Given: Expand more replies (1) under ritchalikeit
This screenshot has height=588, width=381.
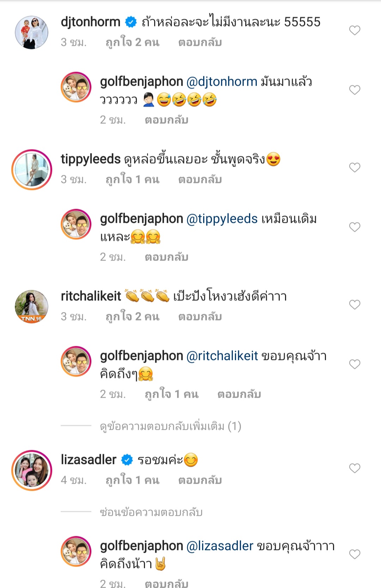Looking at the screenshot, I should [170, 427].
